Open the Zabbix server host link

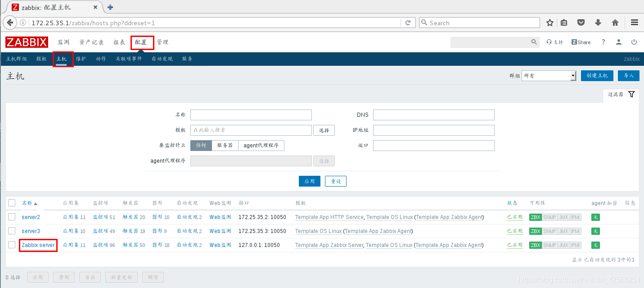click(x=38, y=245)
